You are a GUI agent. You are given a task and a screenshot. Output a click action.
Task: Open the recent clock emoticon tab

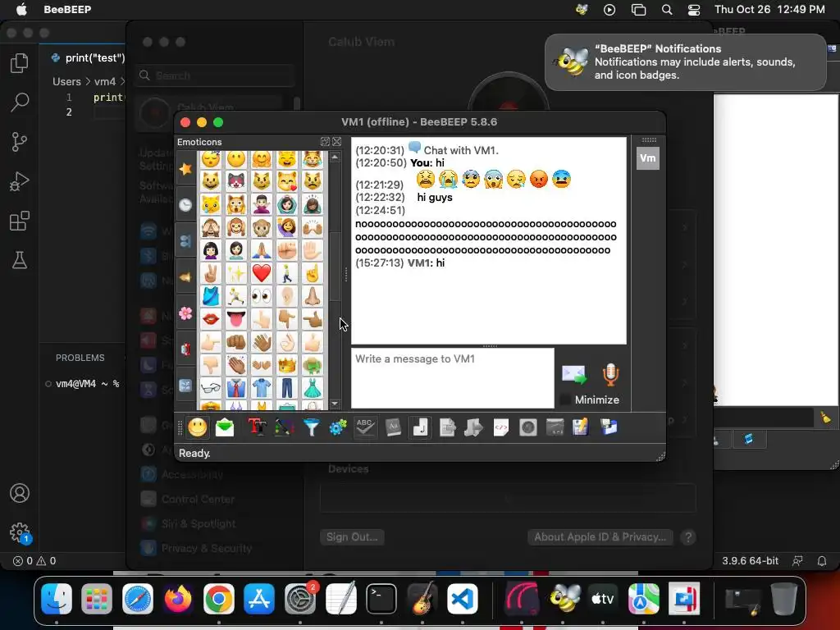[x=185, y=204]
